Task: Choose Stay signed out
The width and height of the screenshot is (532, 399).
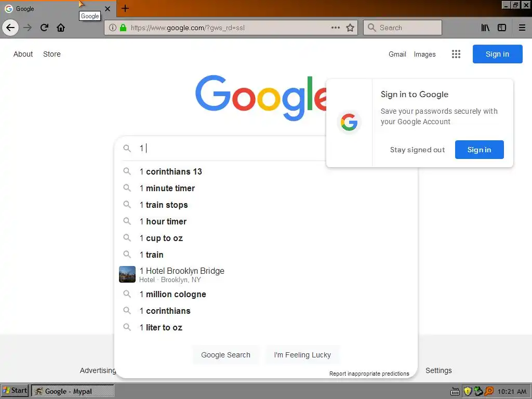Action: click(417, 150)
